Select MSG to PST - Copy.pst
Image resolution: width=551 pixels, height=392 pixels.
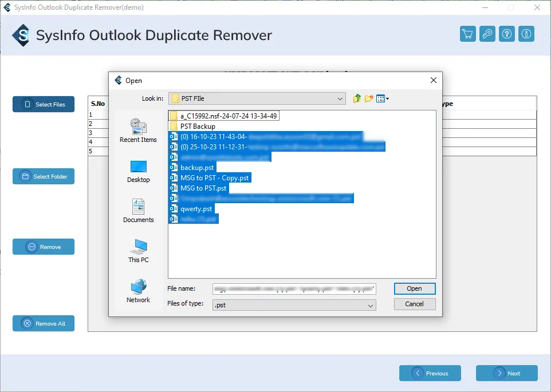(210, 177)
